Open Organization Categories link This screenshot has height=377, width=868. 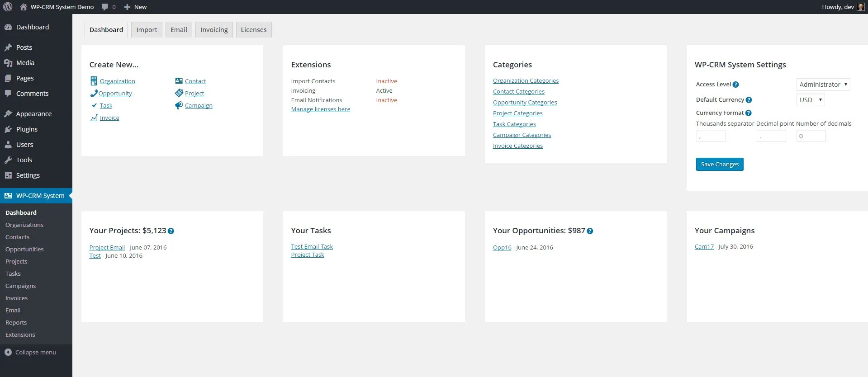(526, 81)
